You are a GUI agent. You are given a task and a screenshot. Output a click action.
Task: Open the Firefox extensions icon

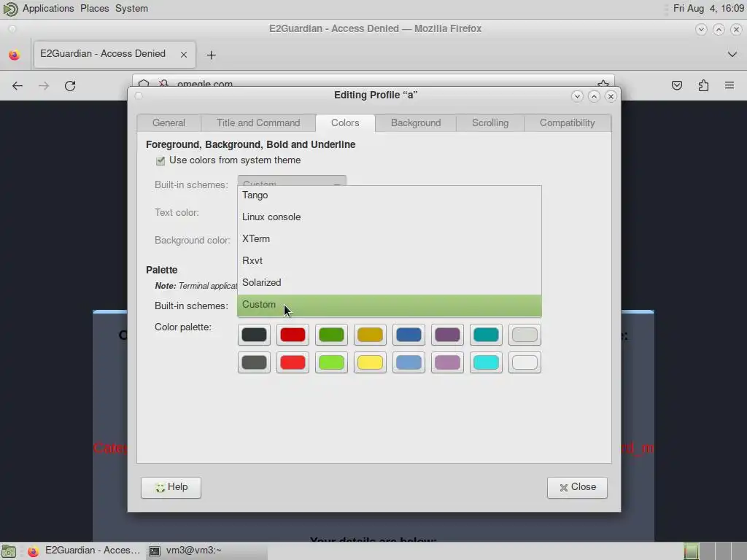(703, 86)
